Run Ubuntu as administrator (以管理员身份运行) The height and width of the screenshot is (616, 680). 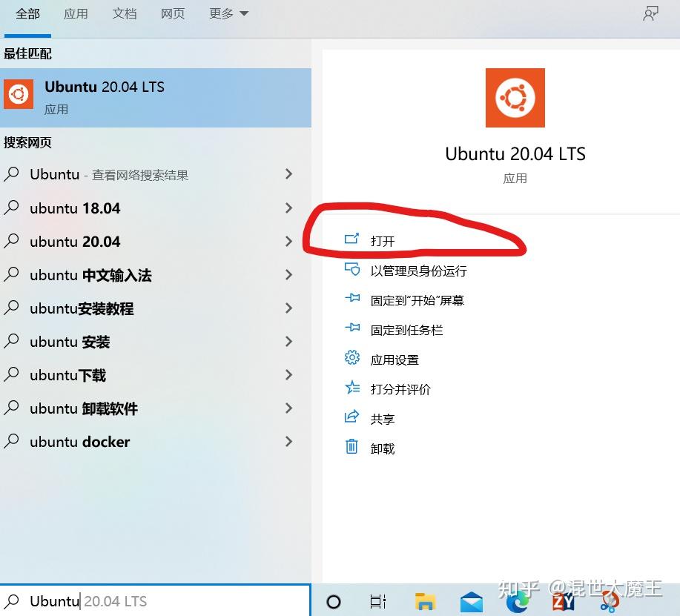(x=420, y=271)
